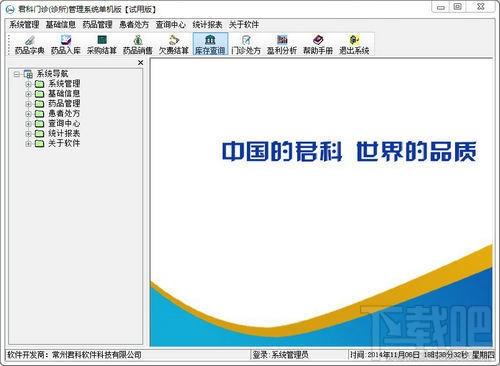This screenshot has height=366, width=500.
Task: Open the 统计报表 menu
Action: 207,25
